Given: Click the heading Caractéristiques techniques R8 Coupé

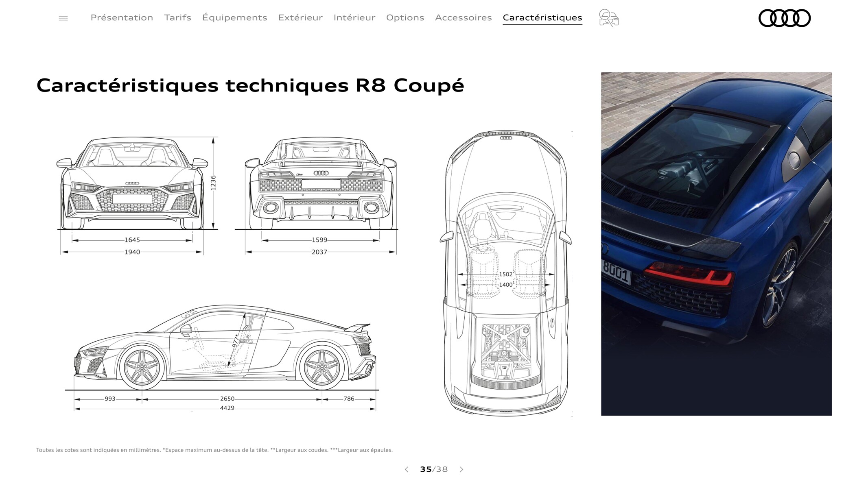Looking at the screenshot, I should (x=250, y=85).
